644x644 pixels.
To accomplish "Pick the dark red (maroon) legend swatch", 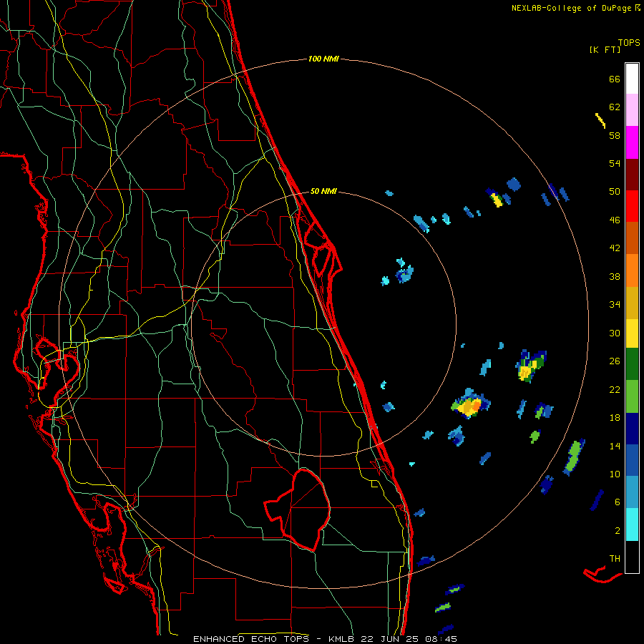I will pyautogui.click(x=632, y=175).
